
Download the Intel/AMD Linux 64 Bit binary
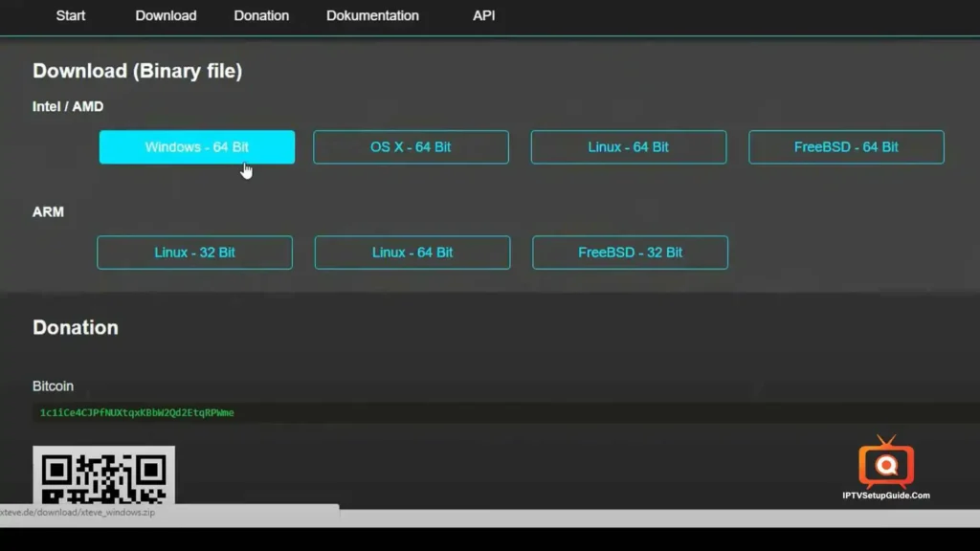pyautogui.click(x=628, y=146)
